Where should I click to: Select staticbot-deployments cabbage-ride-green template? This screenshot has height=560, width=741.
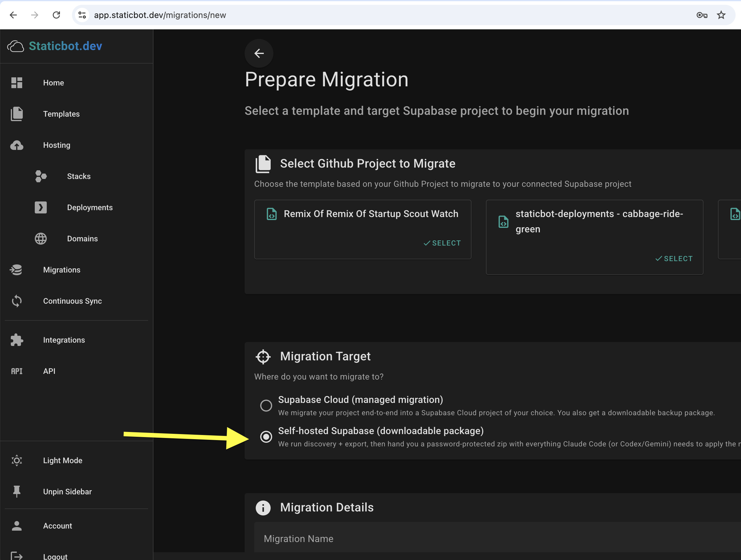pos(674,258)
